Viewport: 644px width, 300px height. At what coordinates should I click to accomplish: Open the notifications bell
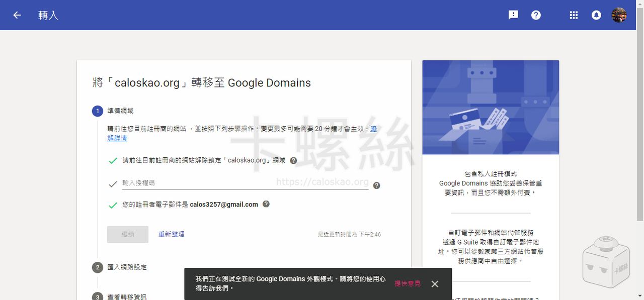596,15
